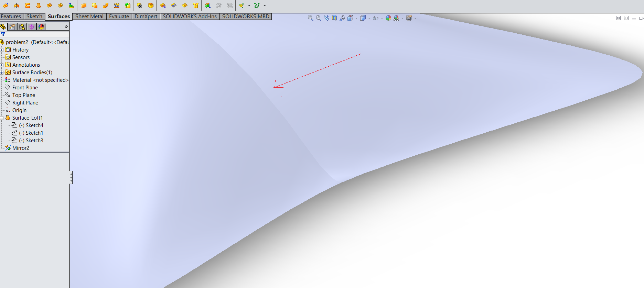644x288 pixels.
Task: Select the Filled Surface tool
Action: (x=61, y=5)
